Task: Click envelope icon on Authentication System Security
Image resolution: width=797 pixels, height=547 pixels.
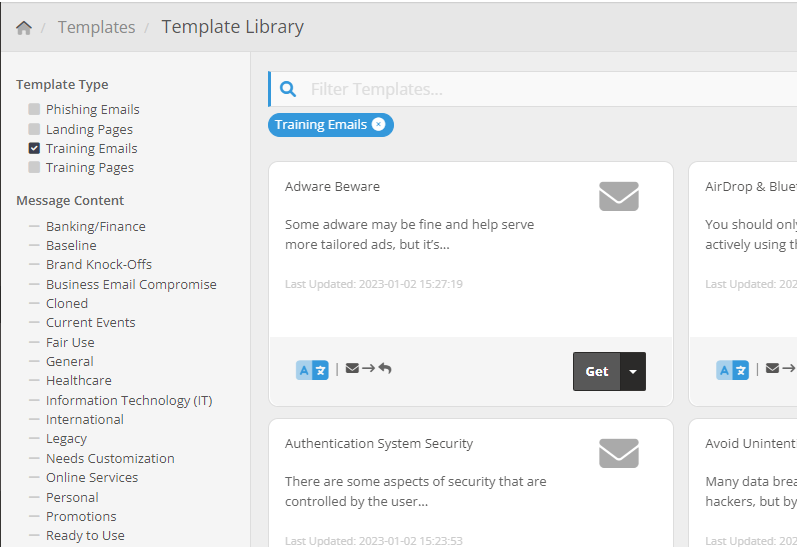Action: point(619,453)
